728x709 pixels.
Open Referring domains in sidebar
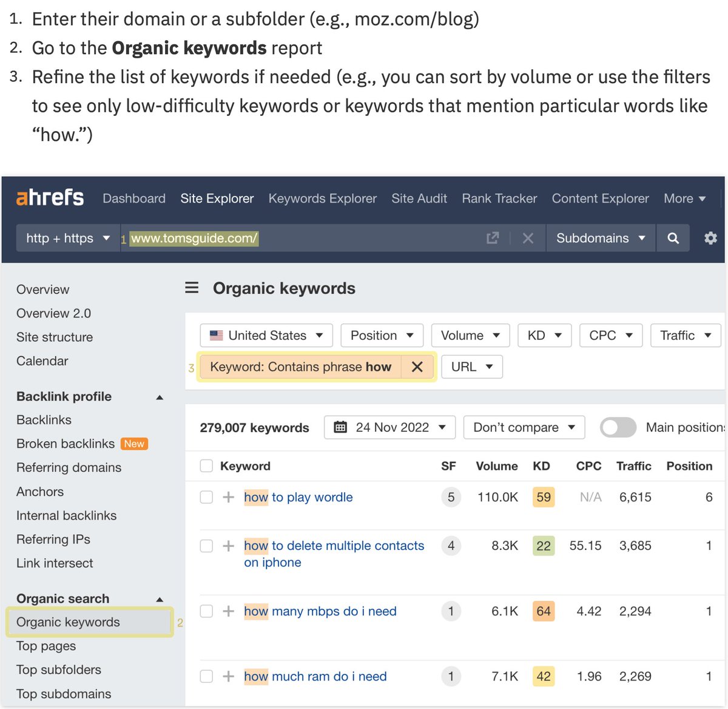(69, 467)
